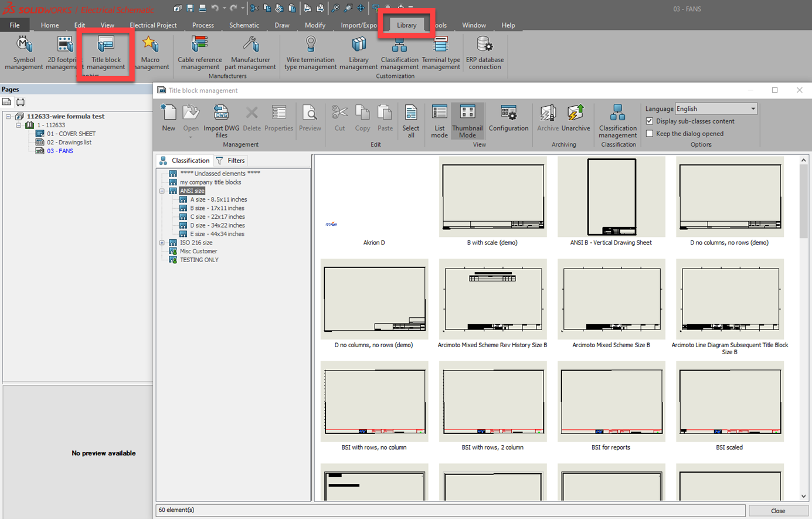
Task: Open the Language dropdown
Action: [x=716, y=108]
